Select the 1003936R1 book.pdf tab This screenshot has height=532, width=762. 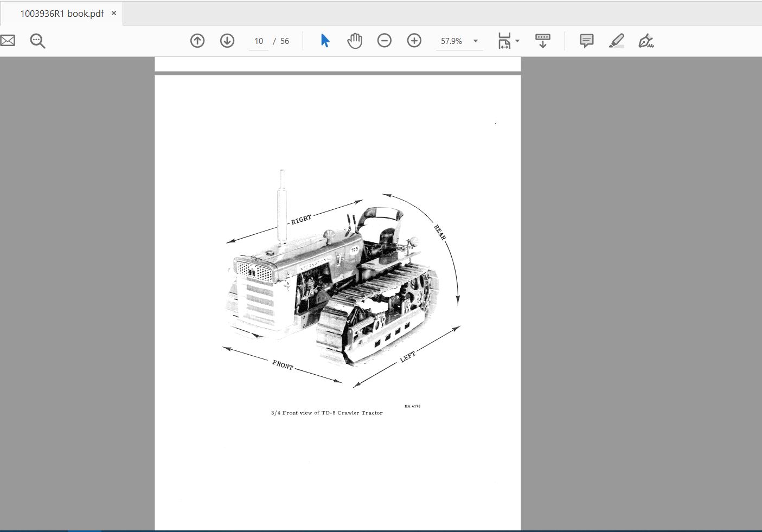click(x=62, y=14)
